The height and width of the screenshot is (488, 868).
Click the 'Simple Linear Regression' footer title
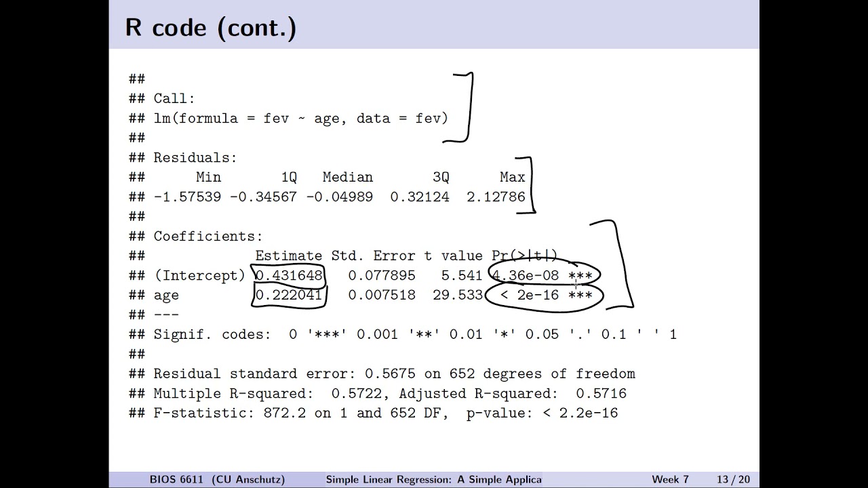(x=434, y=480)
